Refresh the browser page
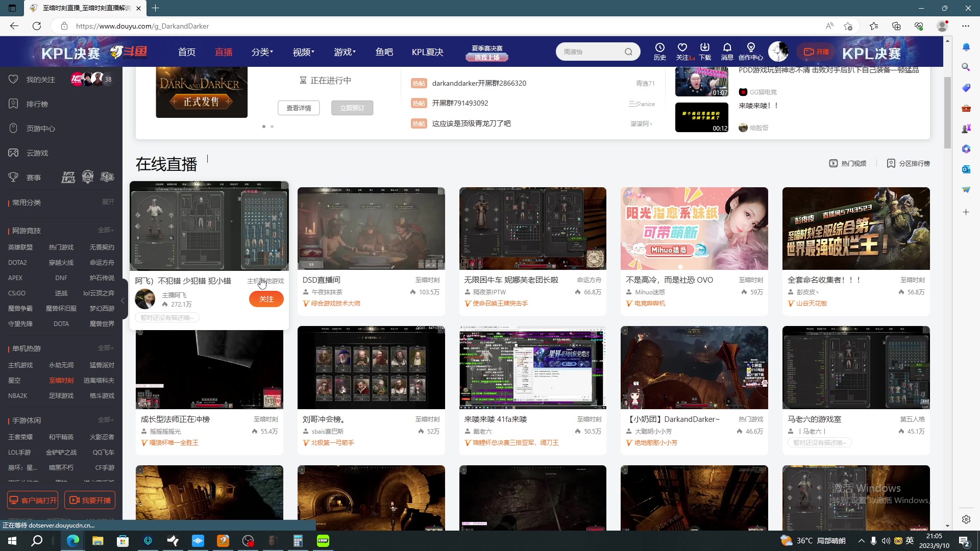This screenshot has height=551, width=980. click(37, 26)
